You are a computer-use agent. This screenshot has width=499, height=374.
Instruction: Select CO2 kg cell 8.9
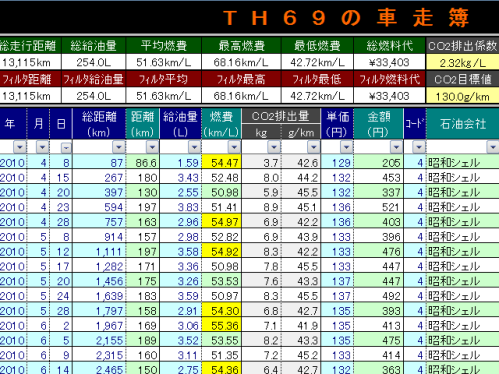pyautogui.click(x=262, y=207)
